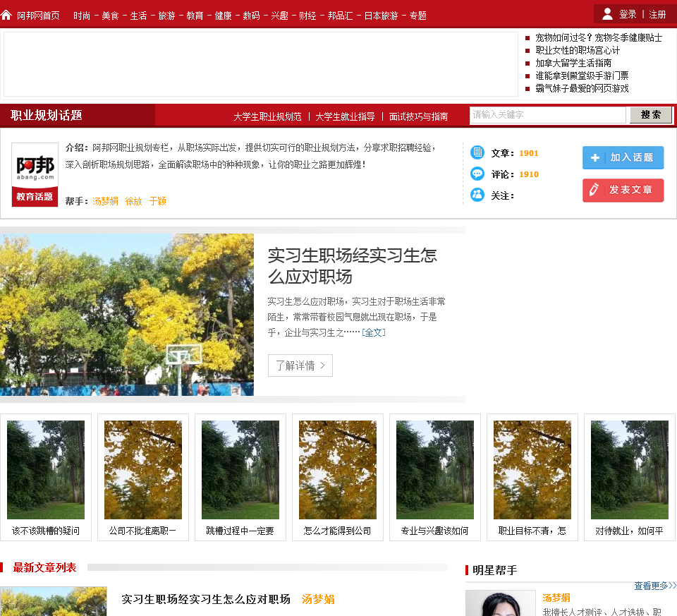The height and width of the screenshot is (616, 677).
Task: Click the 评论 speech bubble icon
Action: coord(477,174)
